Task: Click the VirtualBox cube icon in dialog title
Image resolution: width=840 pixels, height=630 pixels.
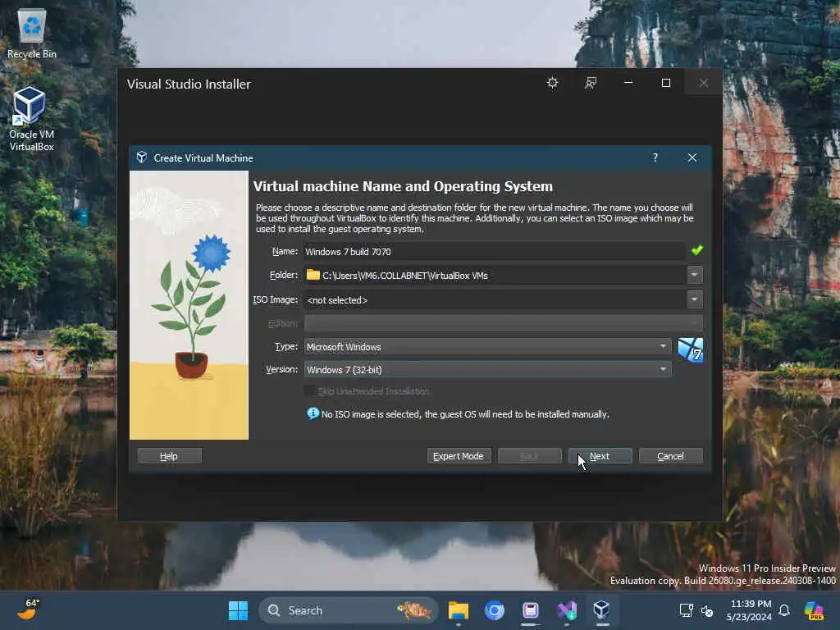Action: (x=142, y=157)
